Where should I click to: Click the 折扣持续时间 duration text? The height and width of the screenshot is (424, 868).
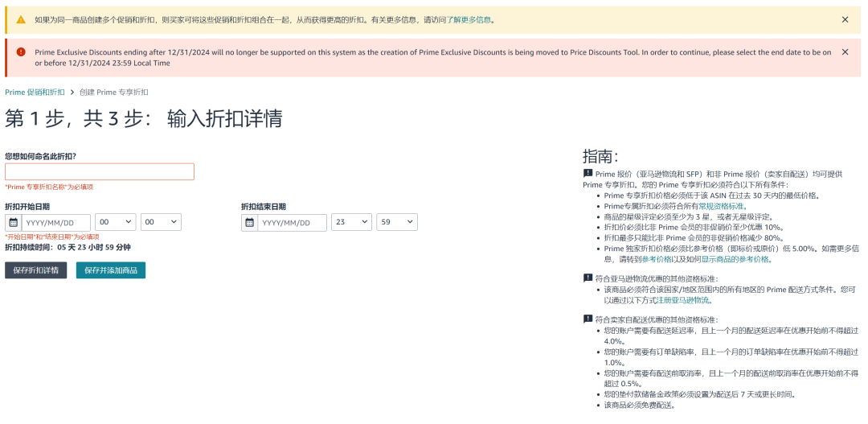68,247
